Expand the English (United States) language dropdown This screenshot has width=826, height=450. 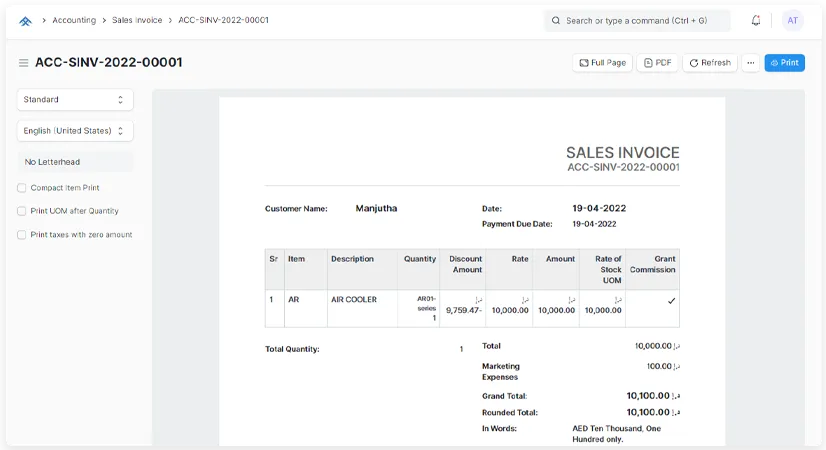(75, 131)
